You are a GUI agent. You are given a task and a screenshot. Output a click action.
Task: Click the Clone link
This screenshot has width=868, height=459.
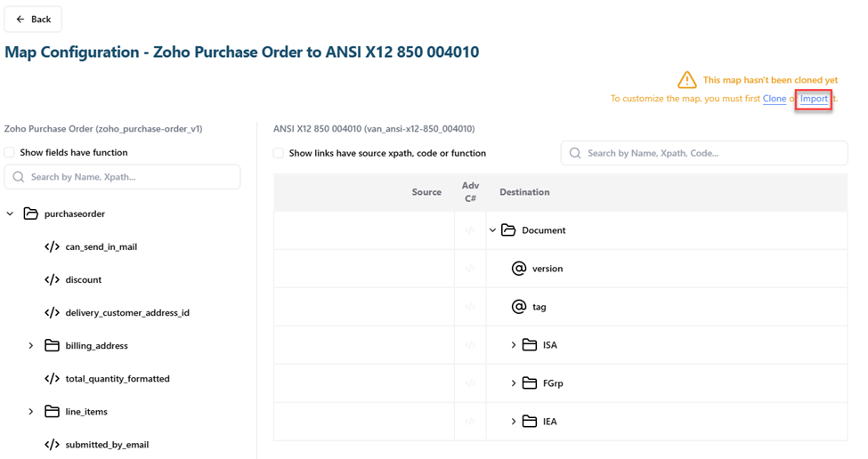[x=774, y=99]
